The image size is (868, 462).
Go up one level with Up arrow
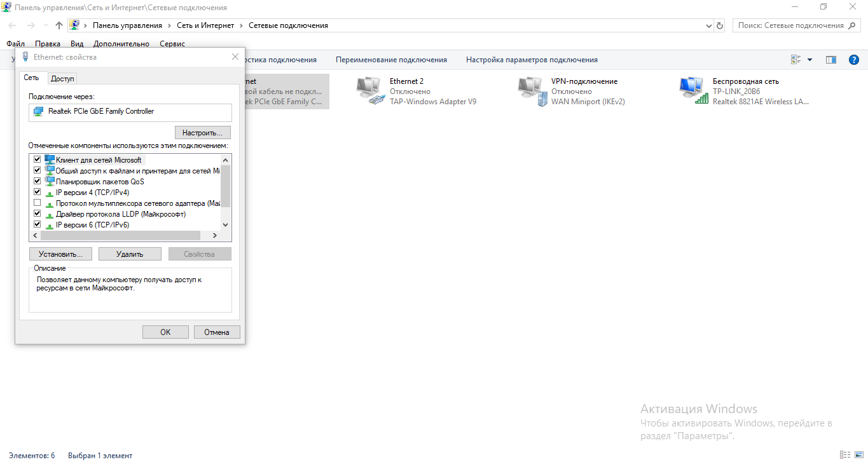(x=59, y=25)
